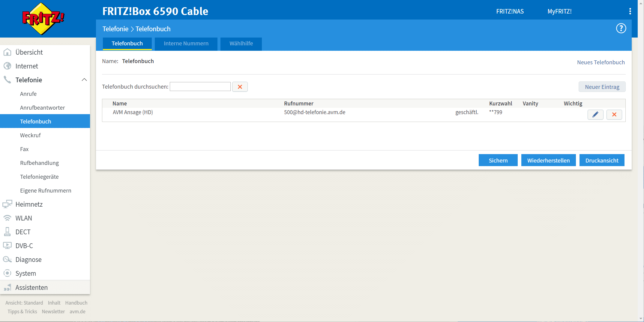Open the FRITZ!NAS link in header

(x=510, y=11)
